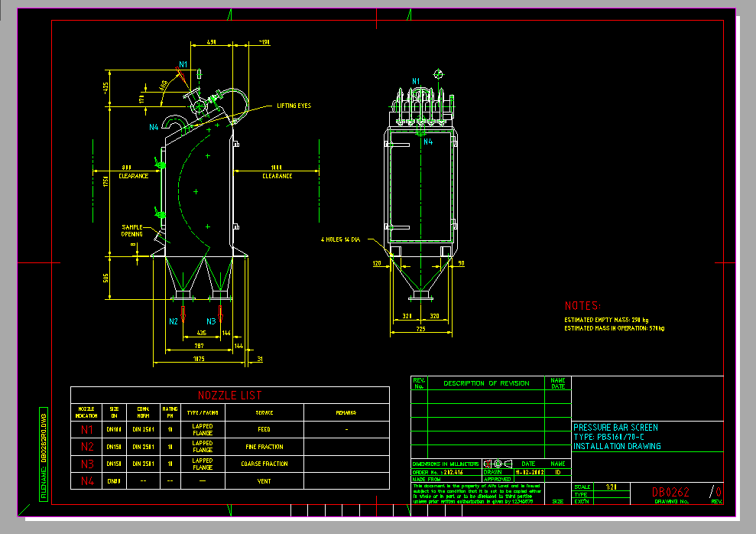This screenshot has height=534, width=756.
Task: Select the 4 HOLES 14 DIA annotation
Action: point(341,239)
